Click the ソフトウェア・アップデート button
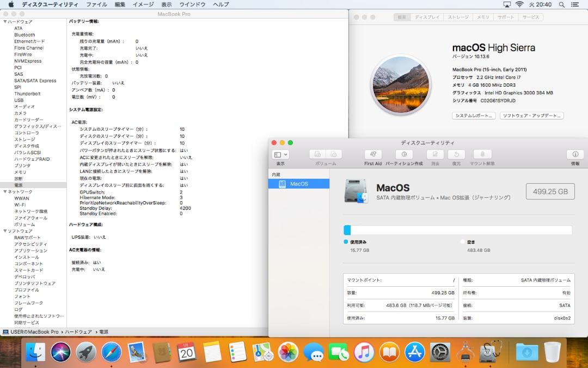The width and height of the screenshot is (588, 368). [531, 116]
